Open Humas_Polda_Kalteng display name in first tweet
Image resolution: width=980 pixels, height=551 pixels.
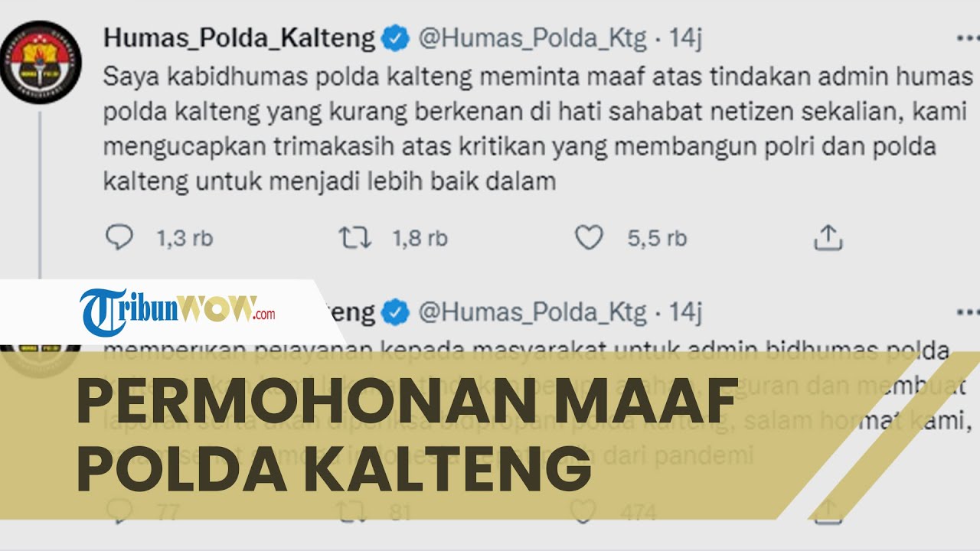239,38
